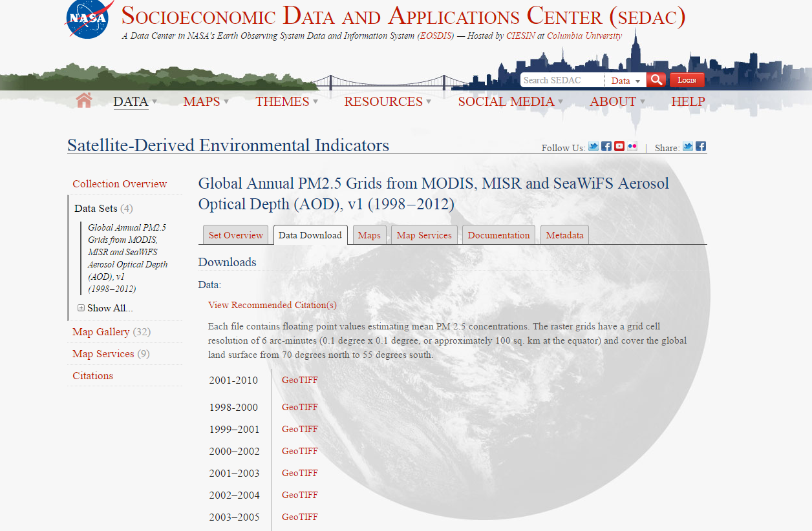Screen dimensions: 812x531
Task: Open Map Services (9) sidebar link
Action: click(x=111, y=354)
